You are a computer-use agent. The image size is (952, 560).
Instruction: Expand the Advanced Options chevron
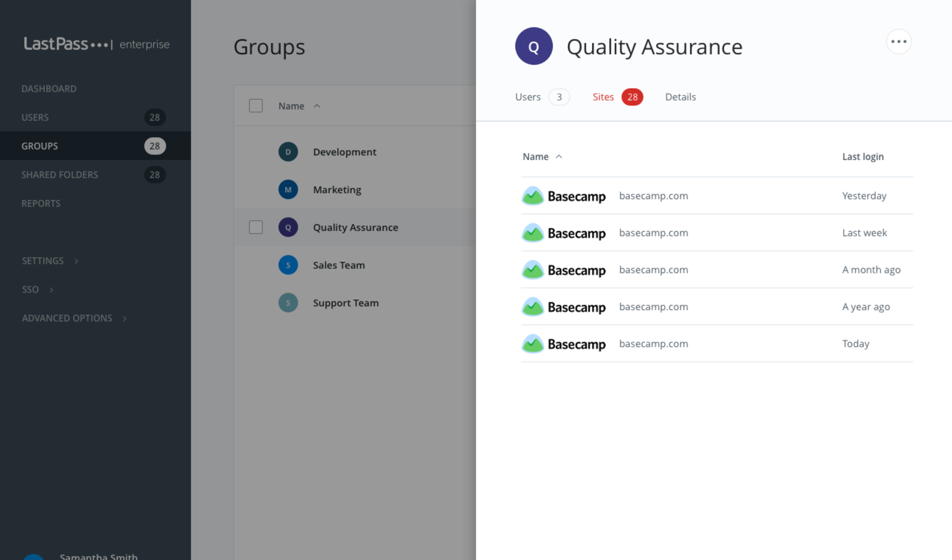[x=125, y=318]
